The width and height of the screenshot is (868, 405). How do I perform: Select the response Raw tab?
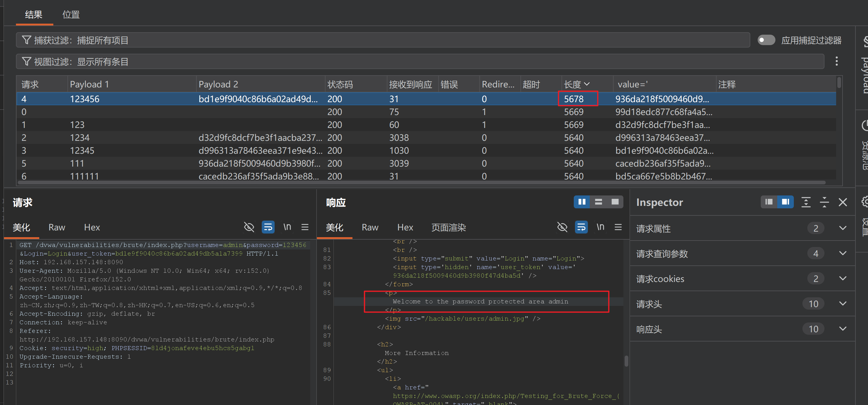[370, 227]
